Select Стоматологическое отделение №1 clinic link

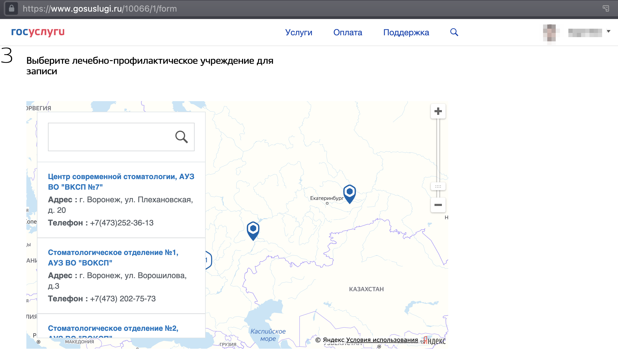(113, 258)
